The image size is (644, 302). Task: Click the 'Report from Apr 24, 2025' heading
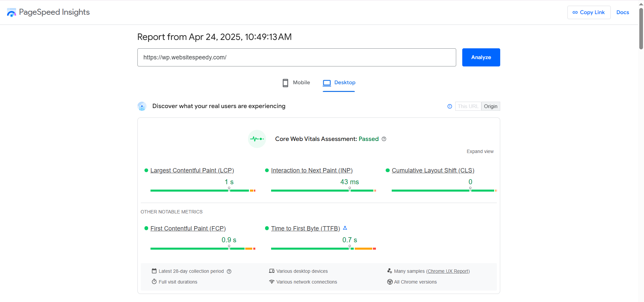click(x=214, y=37)
